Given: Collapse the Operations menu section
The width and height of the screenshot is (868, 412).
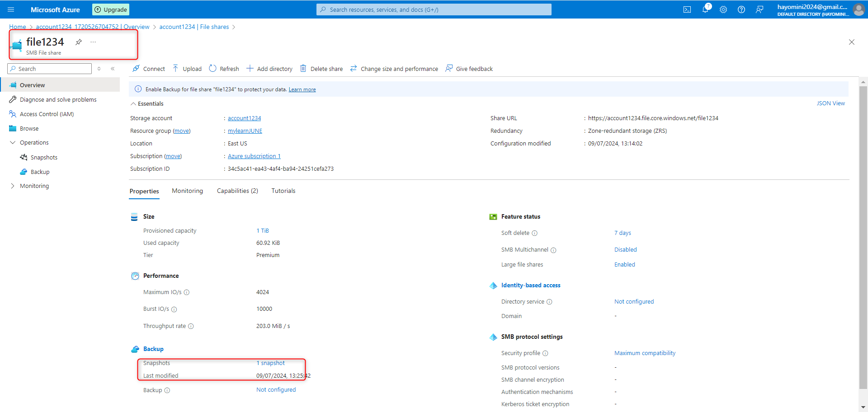Looking at the screenshot, I should pos(13,143).
